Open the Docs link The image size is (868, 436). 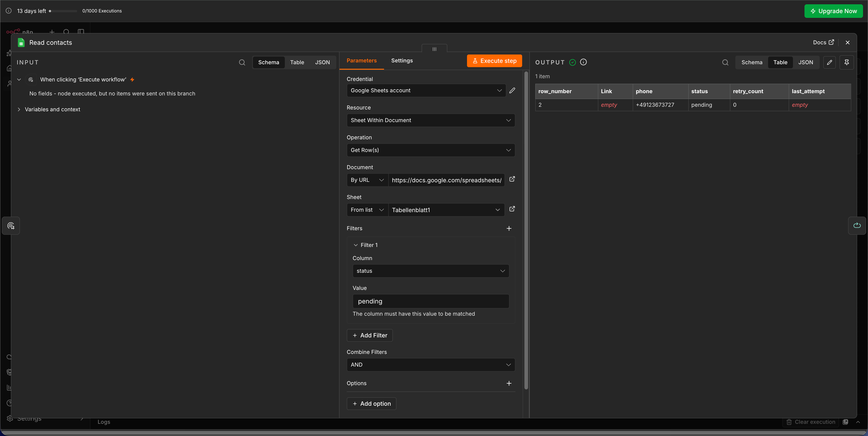click(x=823, y=43)
